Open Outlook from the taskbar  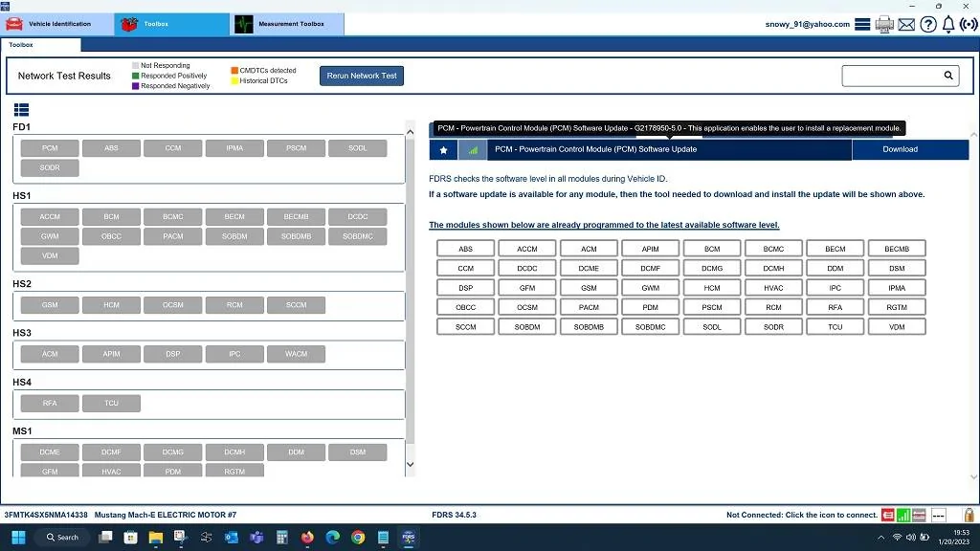pyautogui.click(x=232, y=538)
